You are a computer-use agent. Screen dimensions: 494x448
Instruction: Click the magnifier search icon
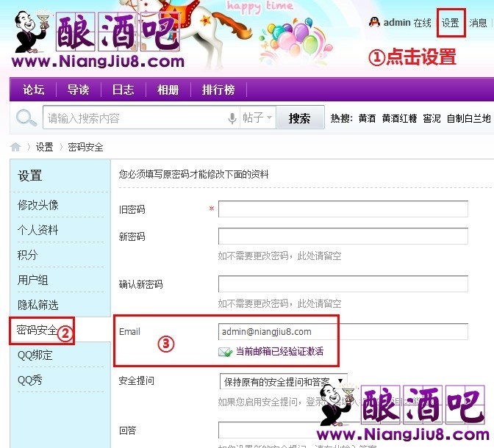[26, 118]
